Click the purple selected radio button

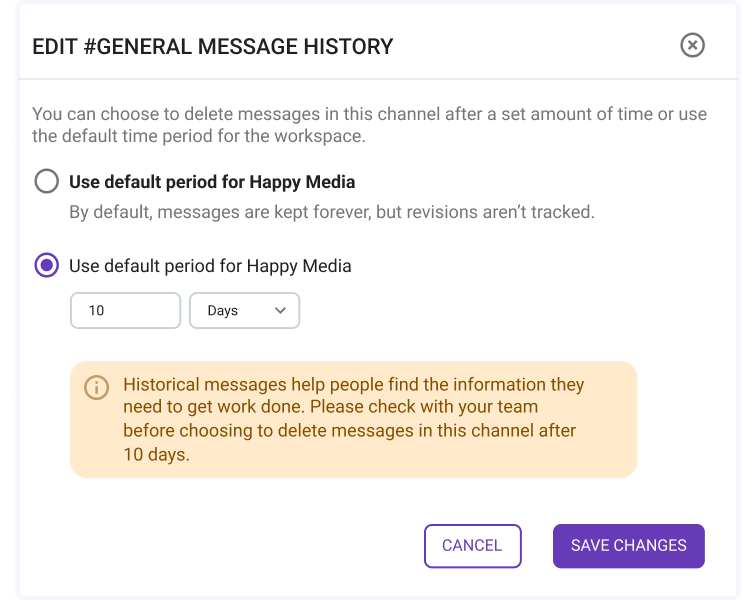pos(47,265)
